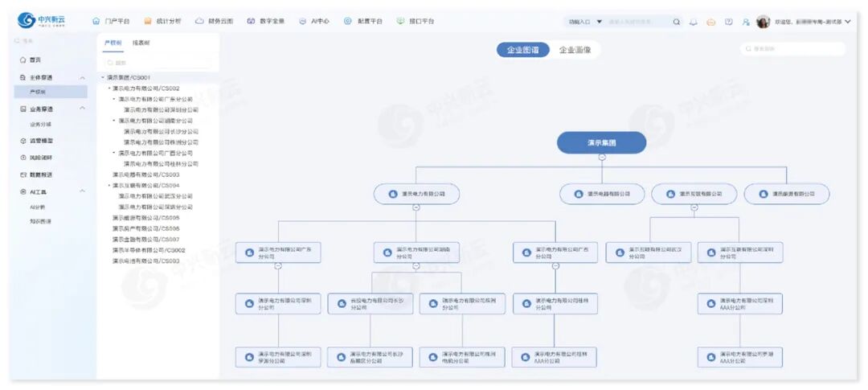Switch to 企业图谱 view toggle

(x=522, y=50)
